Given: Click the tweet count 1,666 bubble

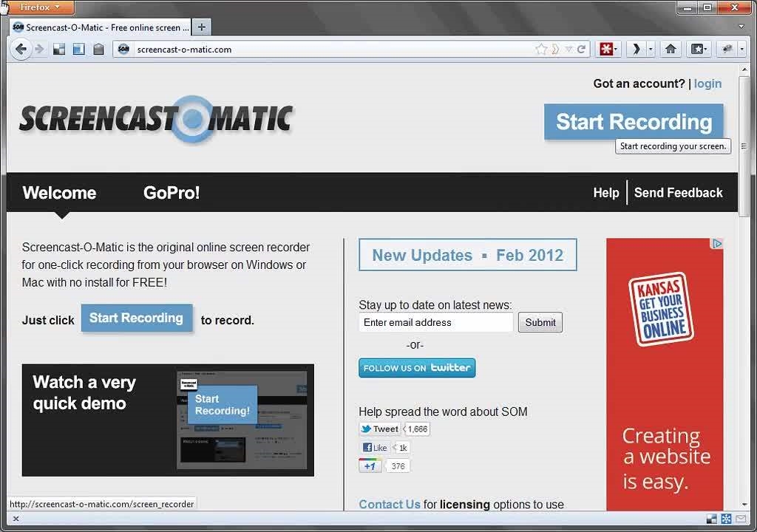Looking at the screenshot, I should tap(417, 429).
